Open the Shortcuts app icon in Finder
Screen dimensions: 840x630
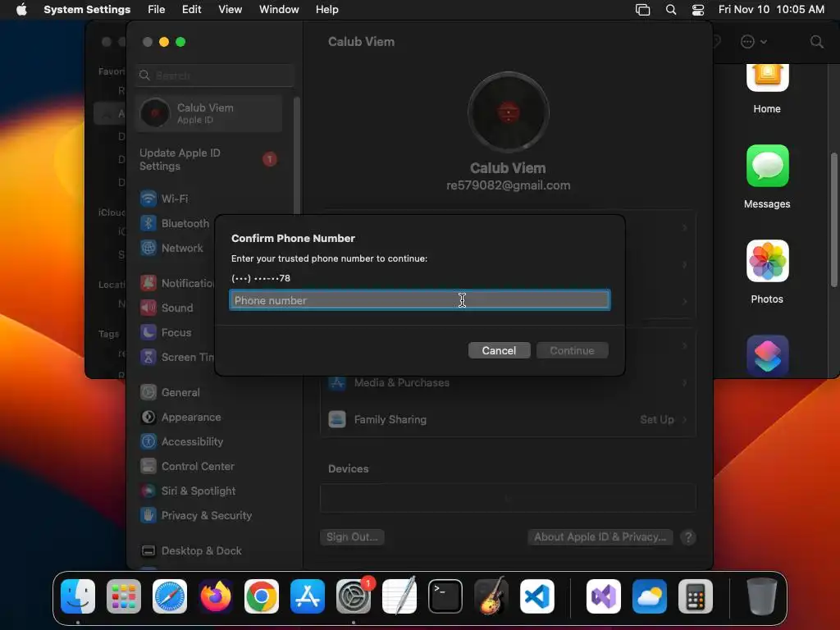point(767,356)
